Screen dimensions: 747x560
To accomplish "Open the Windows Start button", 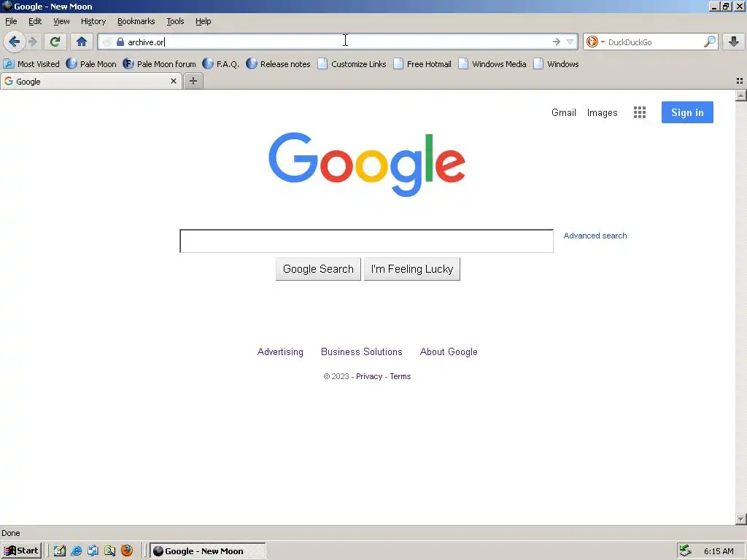I will click(x=21, y=551).
